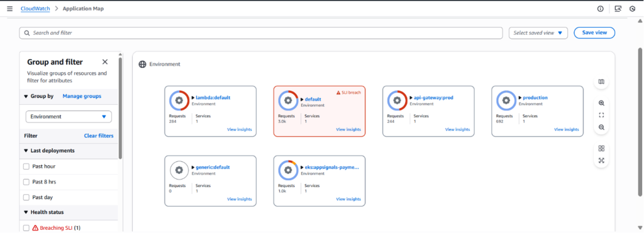Click the lambda:default gear donut icon
The width and height of the screenshot is (644, 233).
pos(179,100)
